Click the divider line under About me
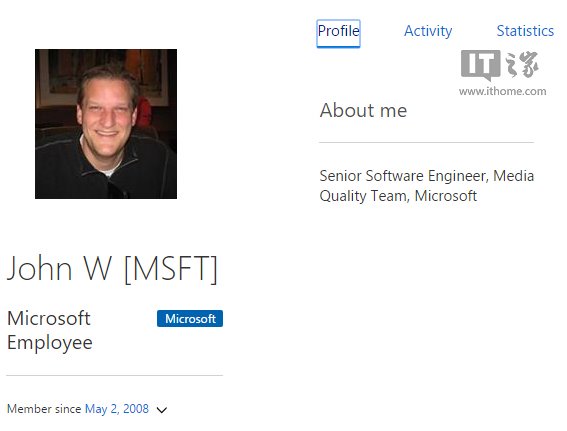The height and width of the screenshot is (431, 567). [x=426, y=142]
